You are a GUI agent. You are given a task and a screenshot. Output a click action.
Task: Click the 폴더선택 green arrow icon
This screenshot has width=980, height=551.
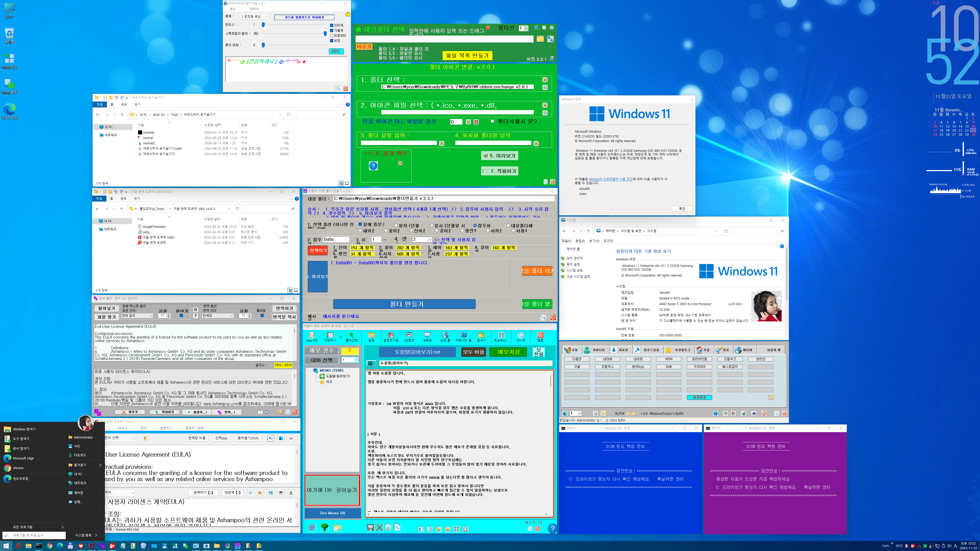tap(351, 336)
